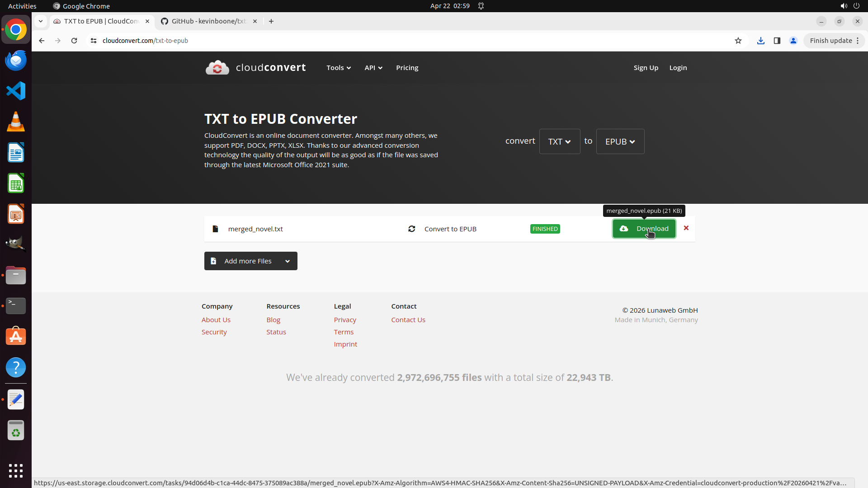Open the API menu
This screenshot has width=868, height=488.
(x=373, y=68)
